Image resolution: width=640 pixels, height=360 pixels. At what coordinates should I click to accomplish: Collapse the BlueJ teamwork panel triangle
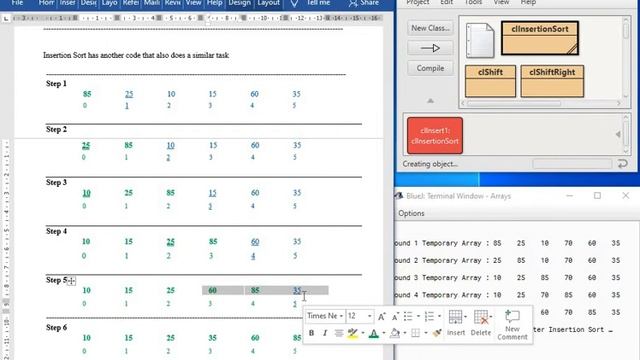(430, 100)
